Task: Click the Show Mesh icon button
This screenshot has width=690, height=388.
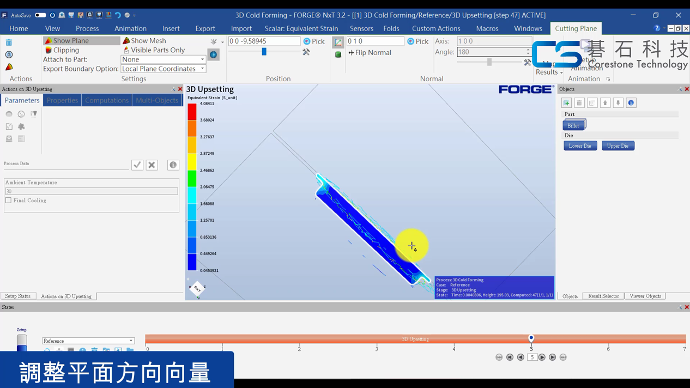Action: pyautogui.click(x=126, y=40)
